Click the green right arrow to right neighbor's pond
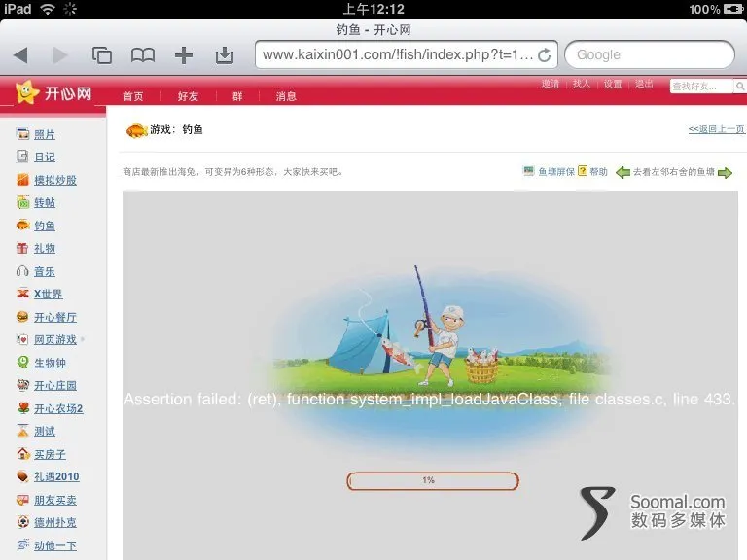 725,172
